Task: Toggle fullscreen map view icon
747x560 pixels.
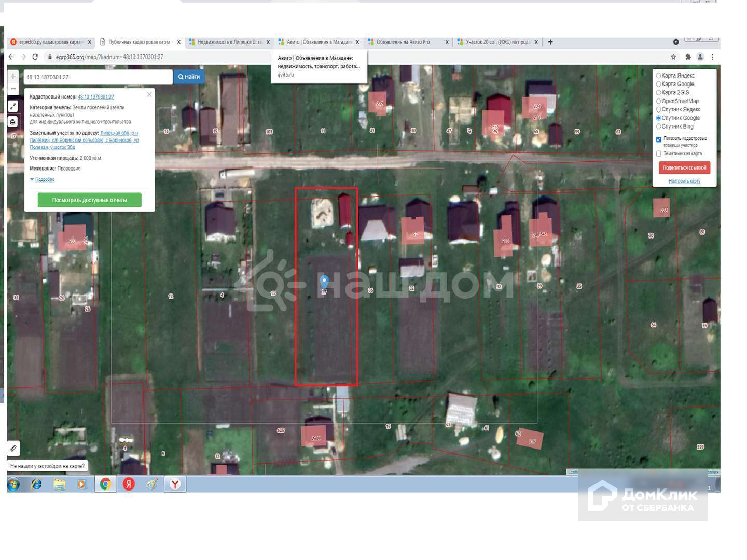Action: (13, 106)
